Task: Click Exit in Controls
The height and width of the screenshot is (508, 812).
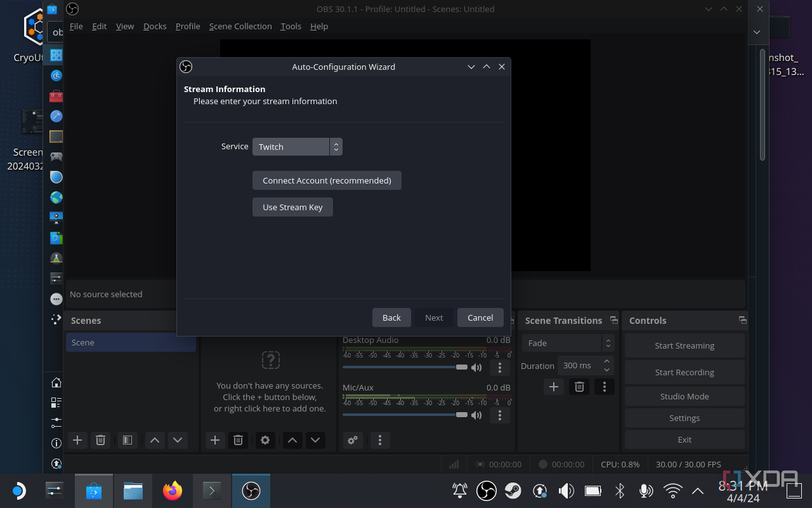Action: pyautogui.click(x=684, y=439)
